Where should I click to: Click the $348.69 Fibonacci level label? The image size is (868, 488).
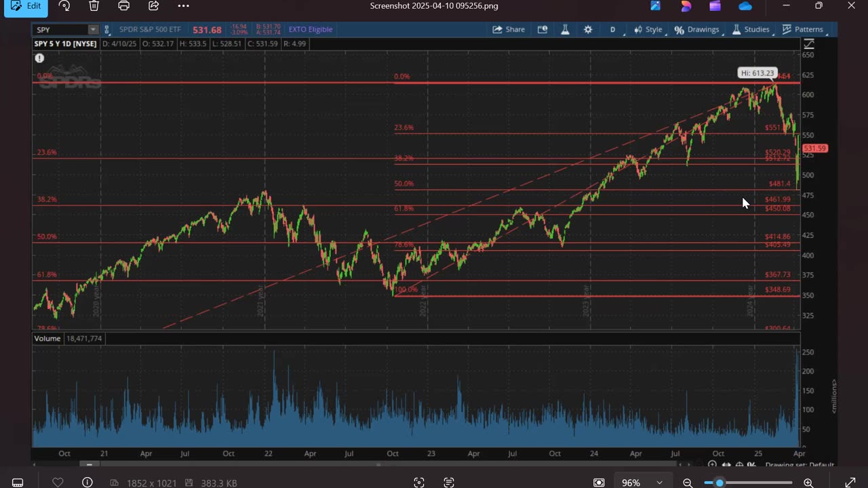click(778, 289)
